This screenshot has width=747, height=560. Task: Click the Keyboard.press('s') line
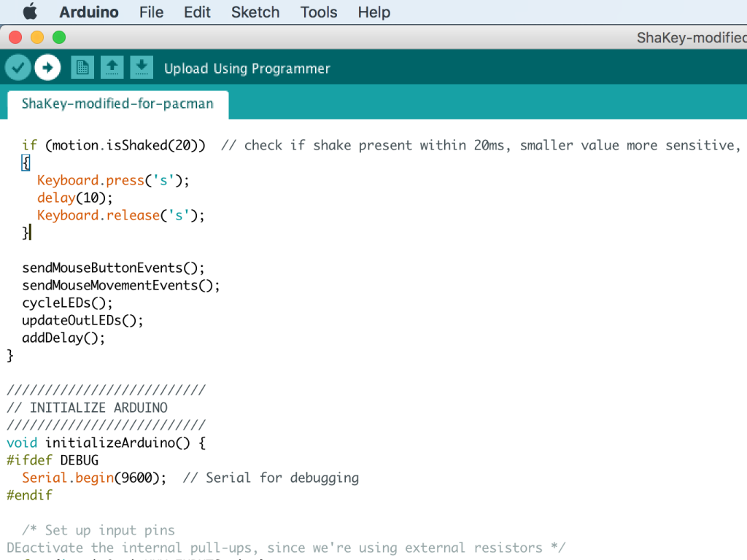point(113,181)
